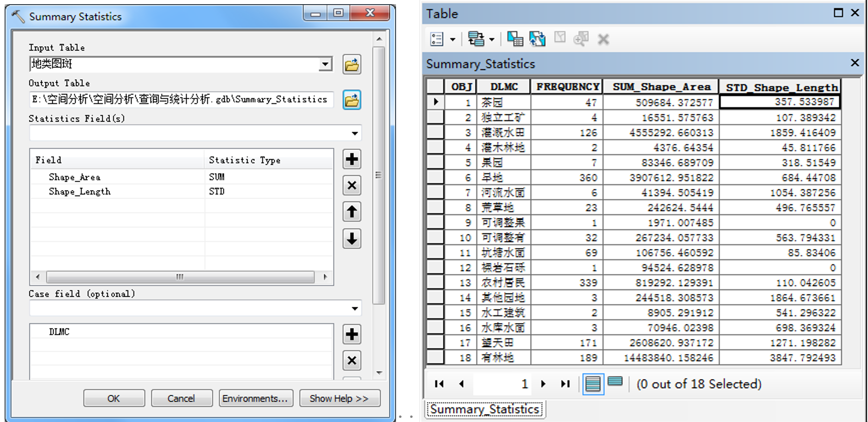Open Input Table dropdown list
Viewport: 868px width, 422px height.
tap(326, 64)
